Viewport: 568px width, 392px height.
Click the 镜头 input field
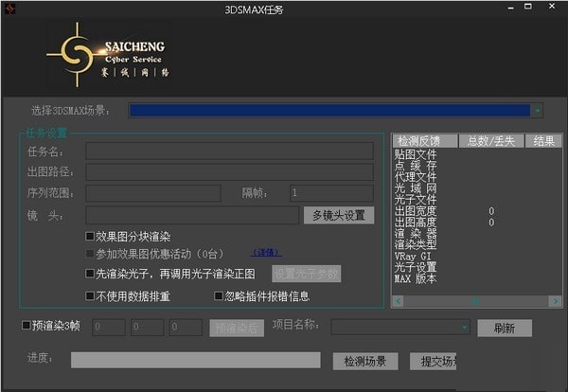192,216
